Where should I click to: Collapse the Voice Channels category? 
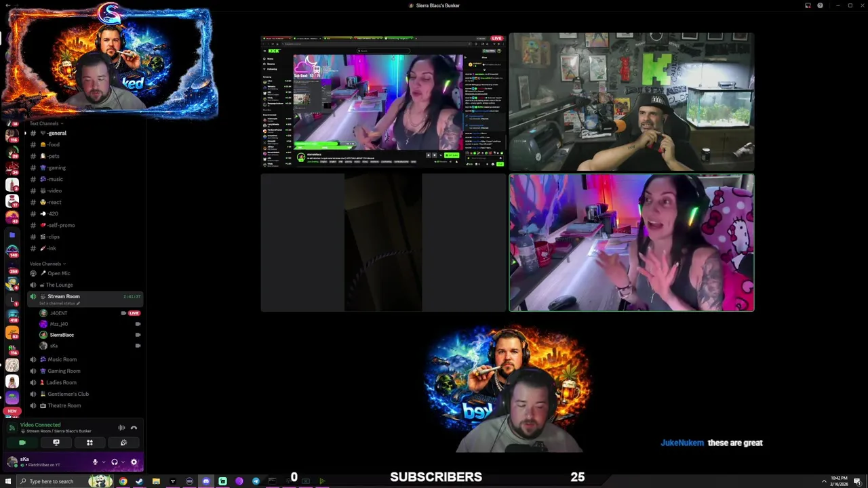click(x=47, y=264)
